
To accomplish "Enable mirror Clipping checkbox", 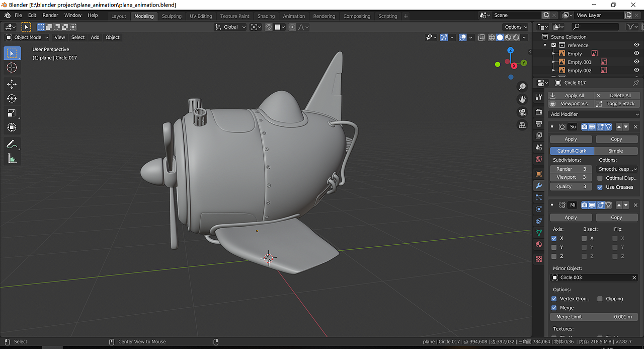I will tap(600, 299).
